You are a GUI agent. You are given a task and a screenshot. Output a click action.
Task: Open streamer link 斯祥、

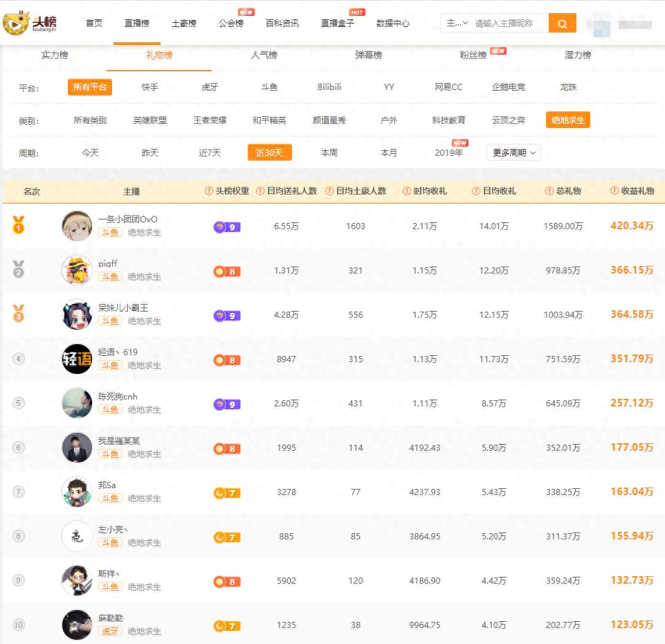[109, 573]
